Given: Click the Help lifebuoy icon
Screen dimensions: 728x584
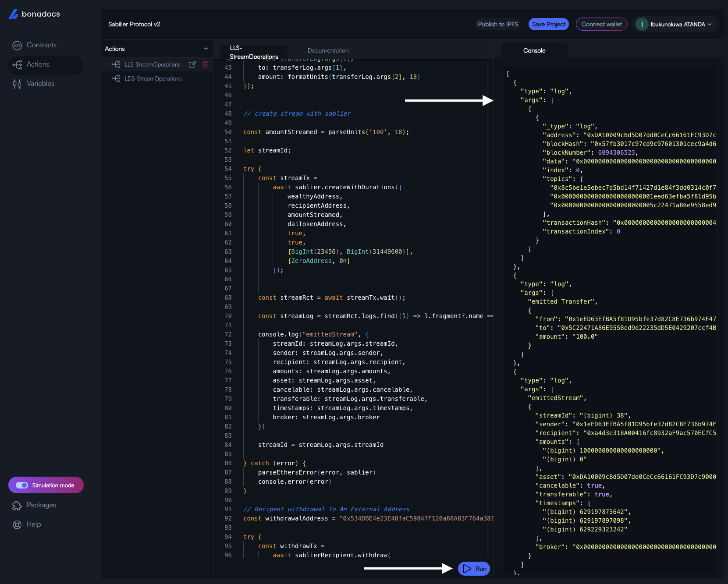Looking at the screenshot, I should 17,525.
